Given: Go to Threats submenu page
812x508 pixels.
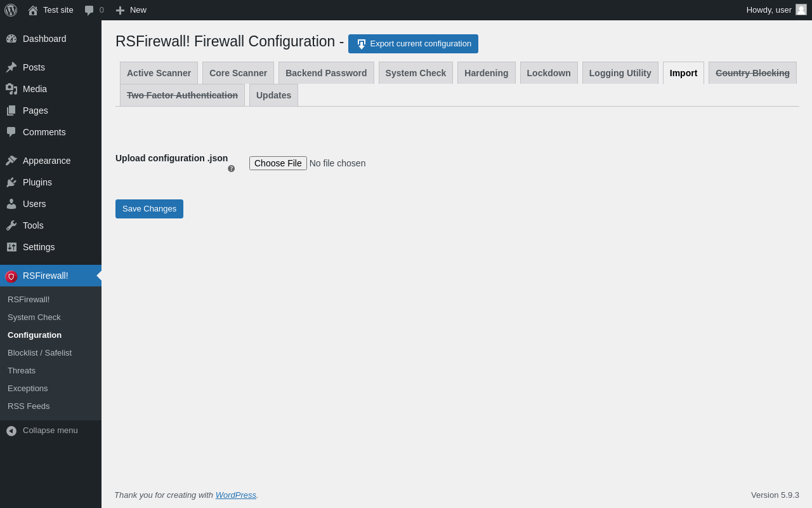Looking at the screenshot, I should coord(22,370).
